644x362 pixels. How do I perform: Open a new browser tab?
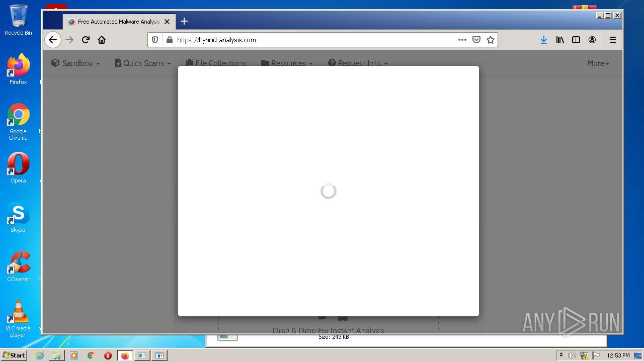[184, 21]
